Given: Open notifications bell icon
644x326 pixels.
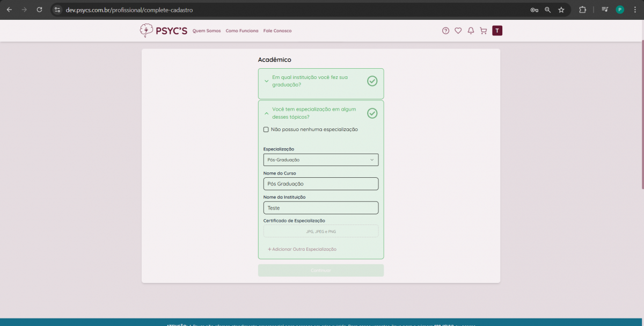Looking at the screenshot, I should coord(471,31).
